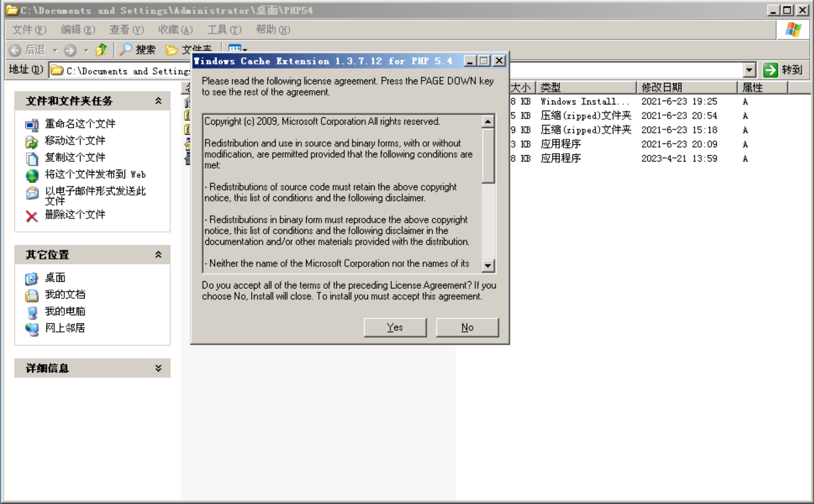Open the Forward history dropdown arrow

(86, 50)
